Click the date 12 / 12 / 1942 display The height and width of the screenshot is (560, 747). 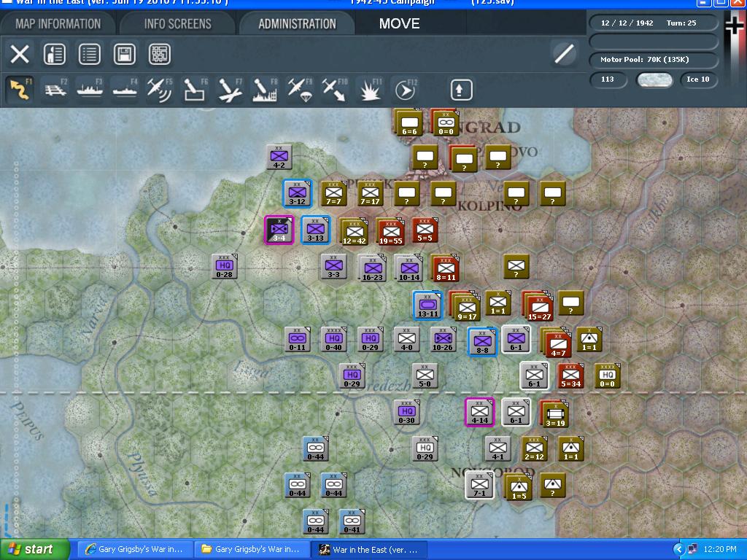[627, 23]
